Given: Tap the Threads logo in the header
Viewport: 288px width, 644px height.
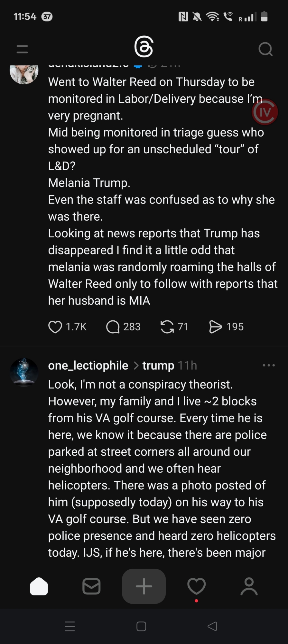Looking at the screenshot, I should coord(144,47).
